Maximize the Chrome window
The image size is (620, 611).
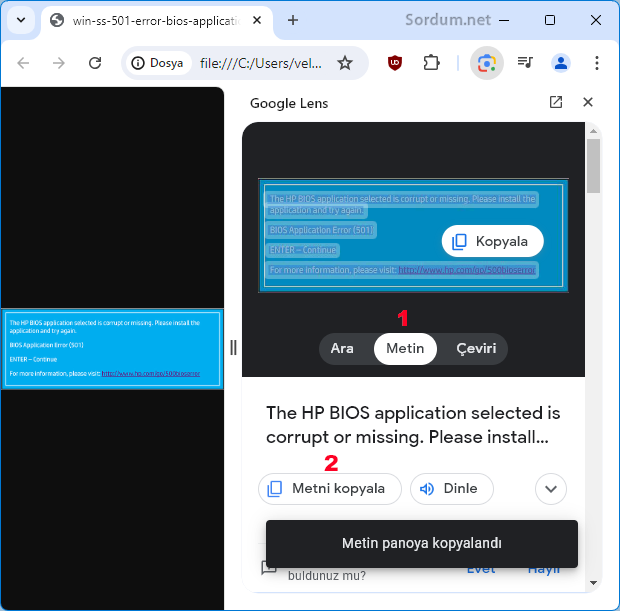(550, 20)
